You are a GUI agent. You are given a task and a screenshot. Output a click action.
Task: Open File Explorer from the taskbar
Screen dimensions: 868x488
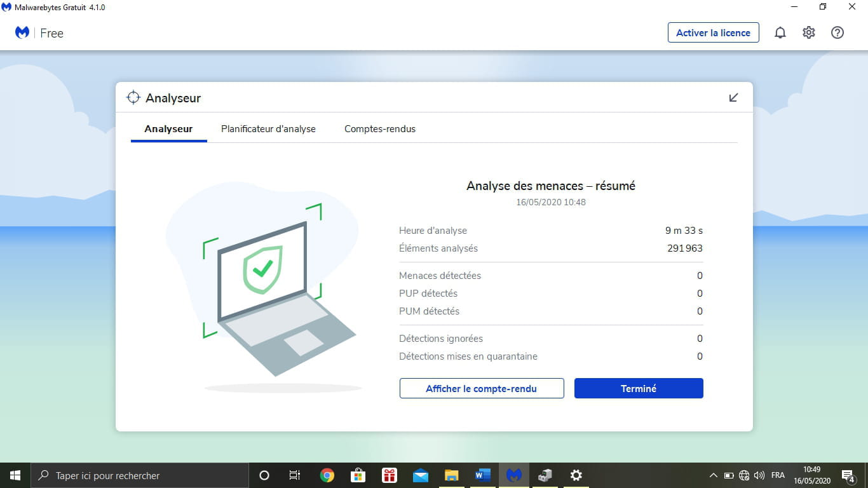click(x=452, y=475)
